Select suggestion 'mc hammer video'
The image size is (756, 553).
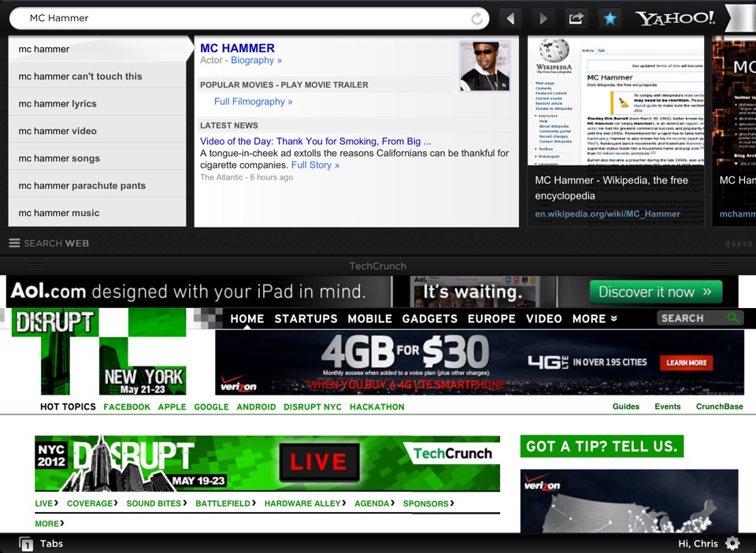point(97,131)
